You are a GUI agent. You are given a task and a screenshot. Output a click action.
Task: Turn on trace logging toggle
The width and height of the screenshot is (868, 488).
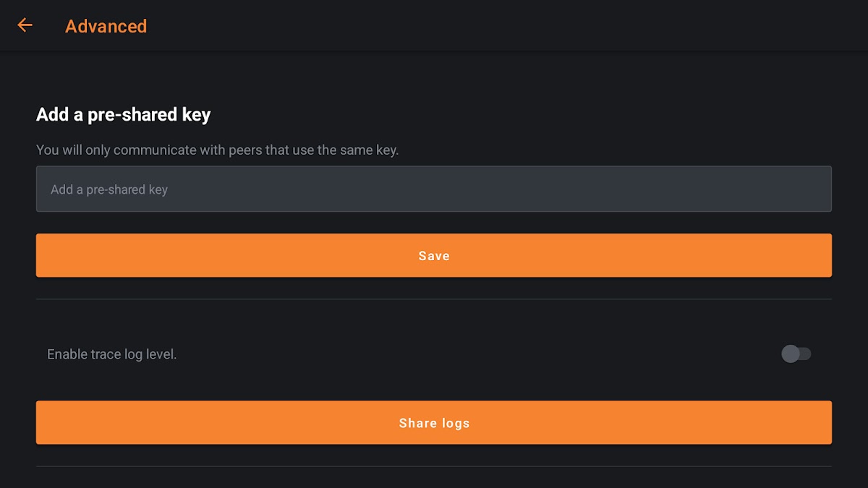coord(796,354)
